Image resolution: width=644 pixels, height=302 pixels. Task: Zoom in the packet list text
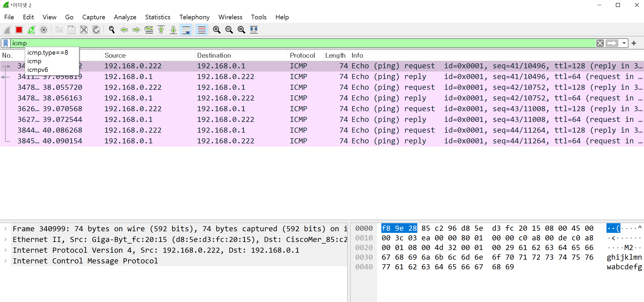pos(217,30)
